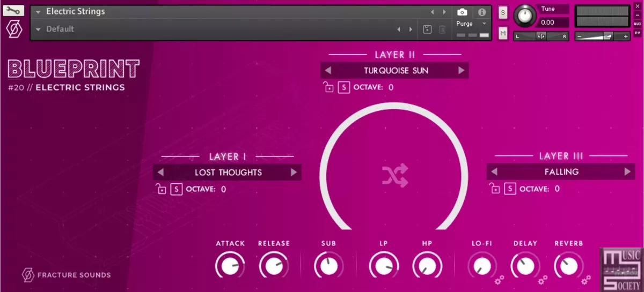Open the Reverb settings gear icon
The image size is (644, 292).
tap(586, 280)
